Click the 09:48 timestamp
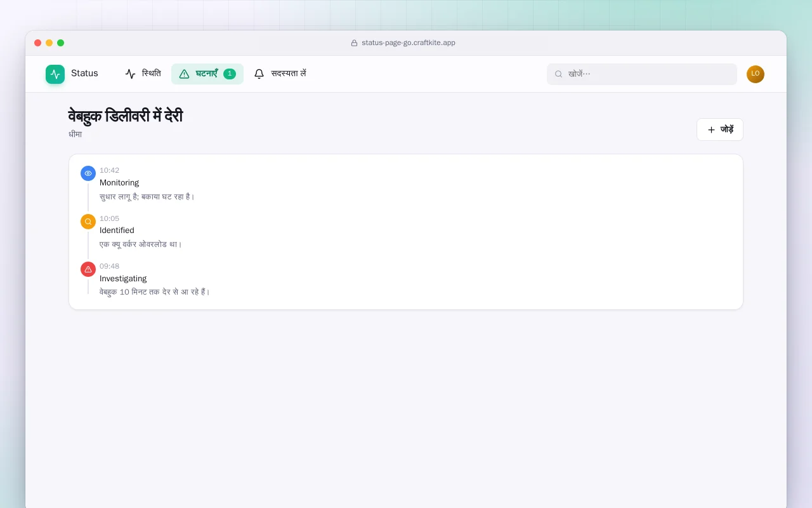Screen dimensions: 812x508 (x=109, y=266)
